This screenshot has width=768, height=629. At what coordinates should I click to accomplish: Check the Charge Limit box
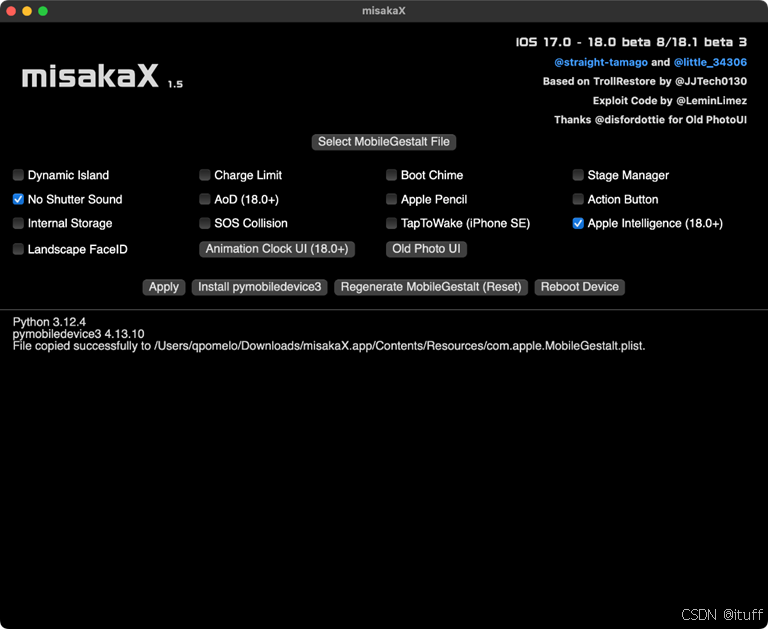coord(205,175)
